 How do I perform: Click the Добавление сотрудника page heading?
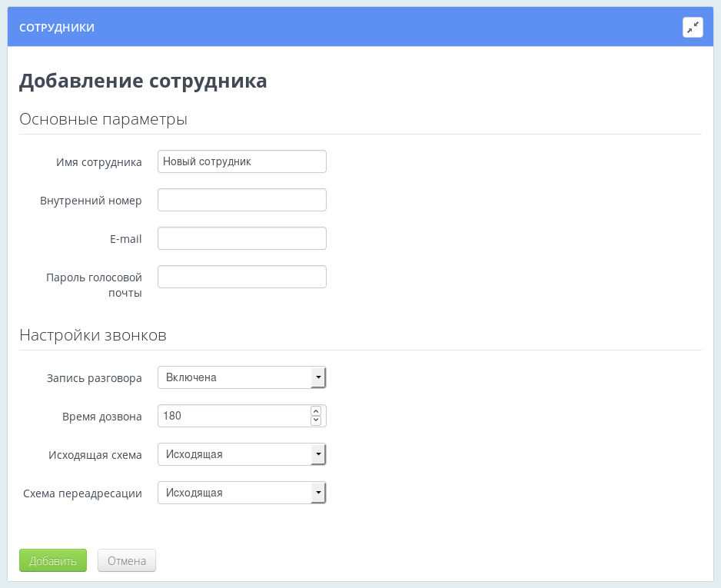(x=144, y=81)
